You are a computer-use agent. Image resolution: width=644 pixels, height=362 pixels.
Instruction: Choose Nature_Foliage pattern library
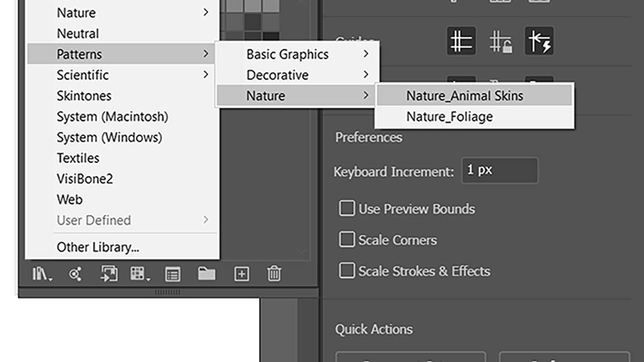point(450,117)
